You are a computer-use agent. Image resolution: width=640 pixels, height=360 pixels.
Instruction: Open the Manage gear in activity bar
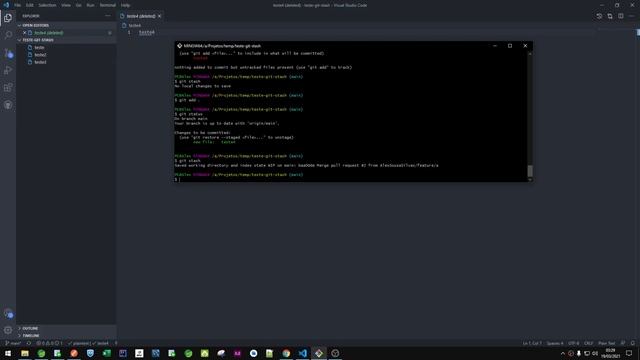tap(8, 330)
